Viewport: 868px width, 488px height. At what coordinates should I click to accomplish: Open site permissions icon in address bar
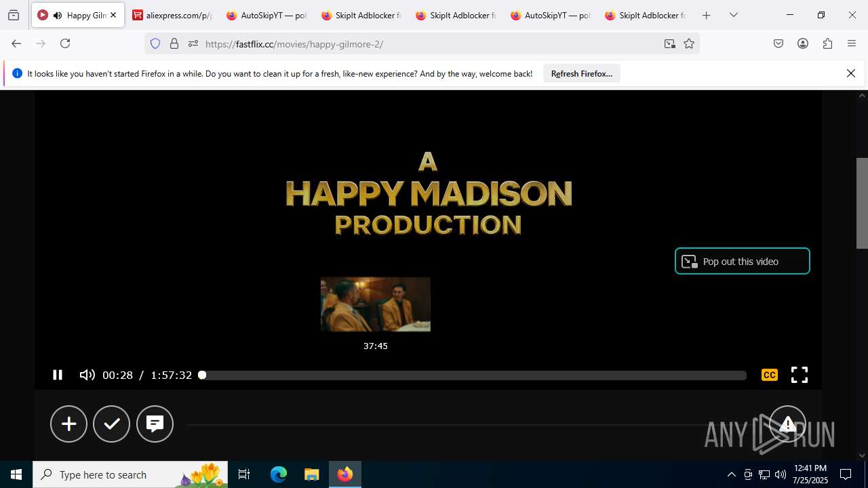(193, 43)
